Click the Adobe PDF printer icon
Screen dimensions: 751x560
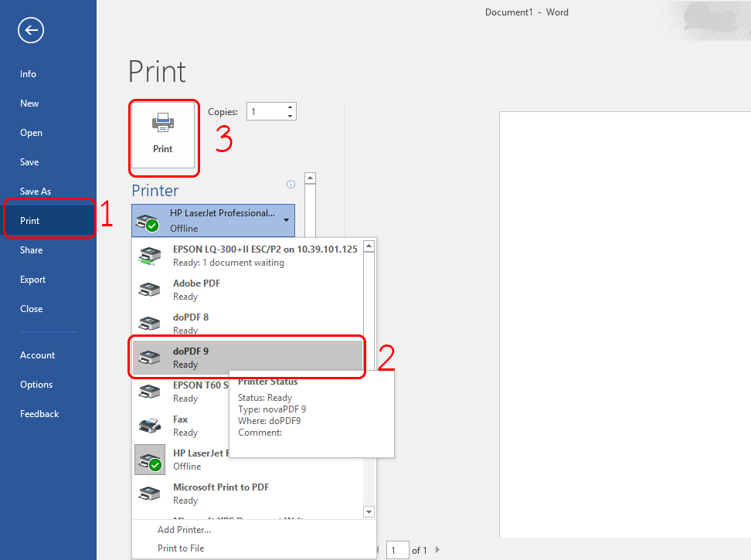149,290
